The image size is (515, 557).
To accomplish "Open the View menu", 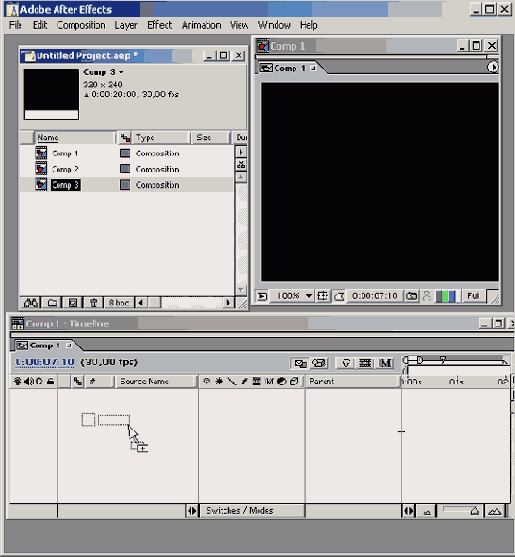I will (x=239, y=25).
